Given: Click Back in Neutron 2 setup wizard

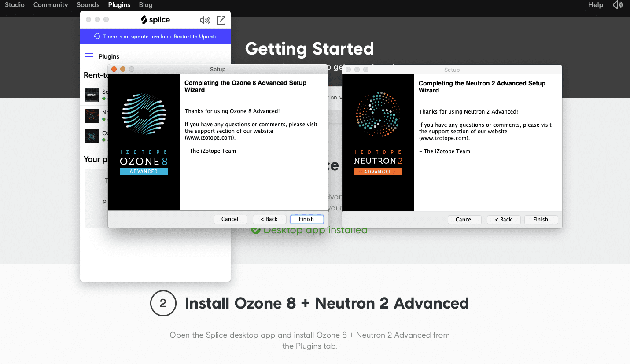Looking at the screenshot, I should 503,220.
